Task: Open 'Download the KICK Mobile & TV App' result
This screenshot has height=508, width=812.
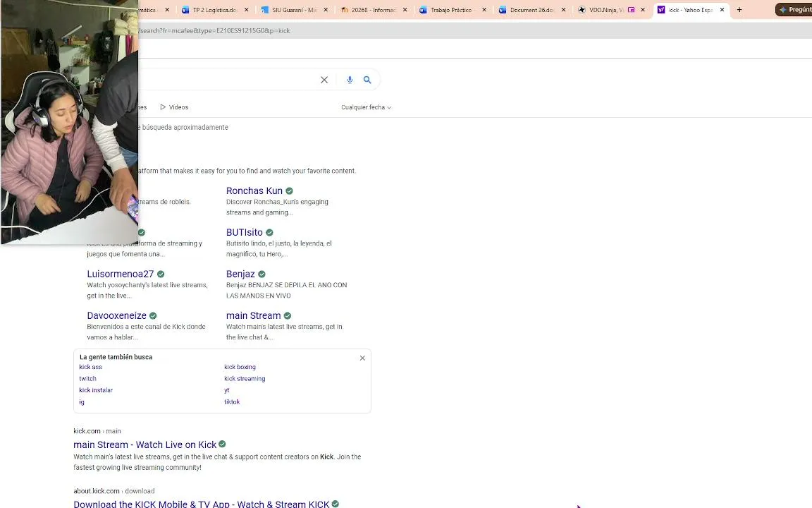Action: (x=202, y=504)
